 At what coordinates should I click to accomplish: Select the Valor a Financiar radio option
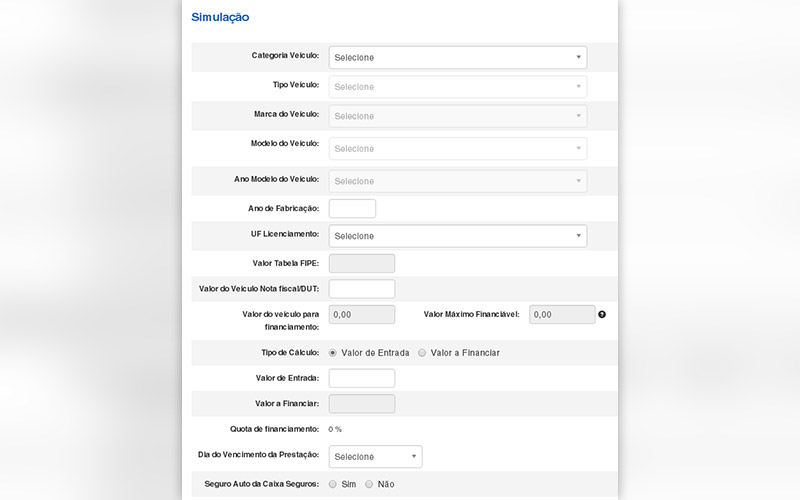coord(422,353)
